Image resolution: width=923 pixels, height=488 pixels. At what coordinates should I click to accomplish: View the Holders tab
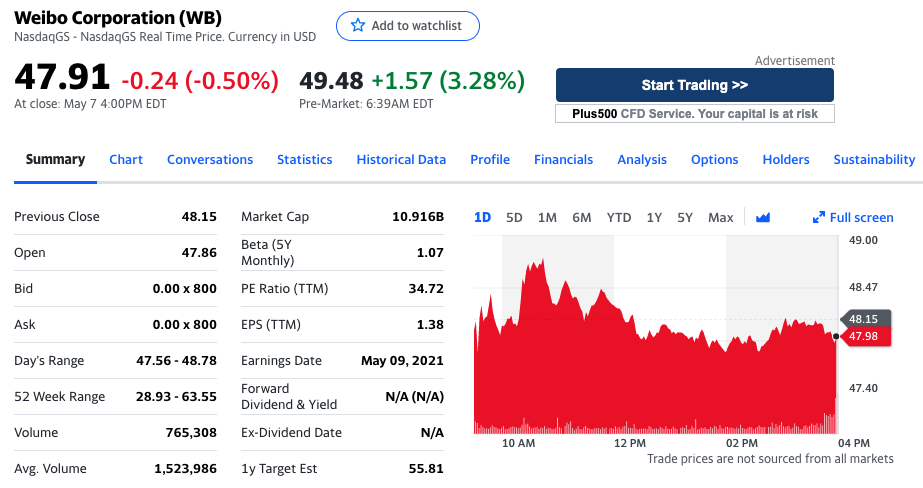coord(786,160)
